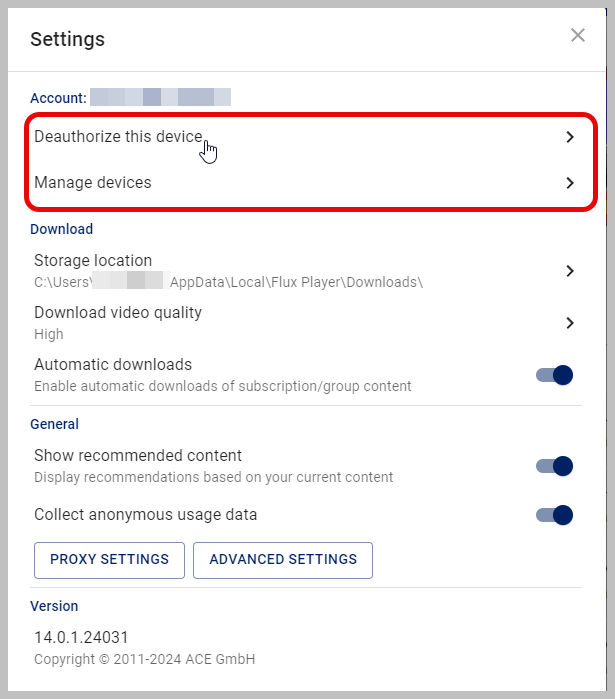Toggle Collect anonymous usage data off

point(554,515)
